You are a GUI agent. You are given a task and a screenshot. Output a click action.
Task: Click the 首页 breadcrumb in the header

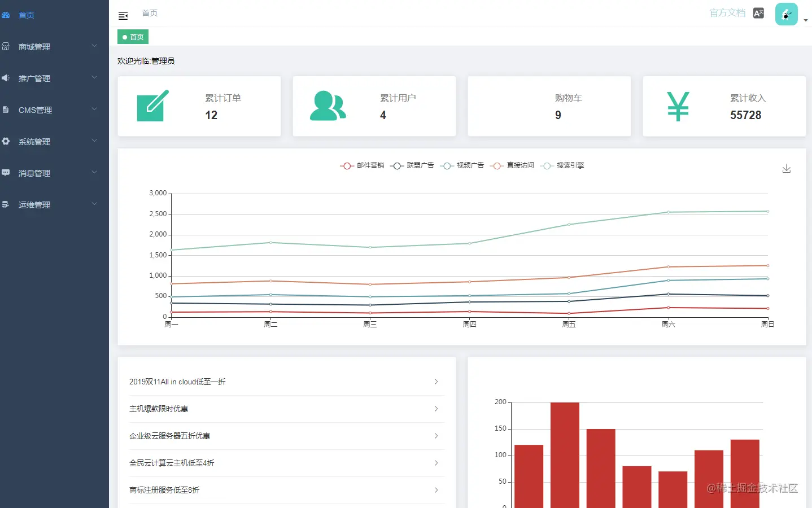(x=150, y=13)
